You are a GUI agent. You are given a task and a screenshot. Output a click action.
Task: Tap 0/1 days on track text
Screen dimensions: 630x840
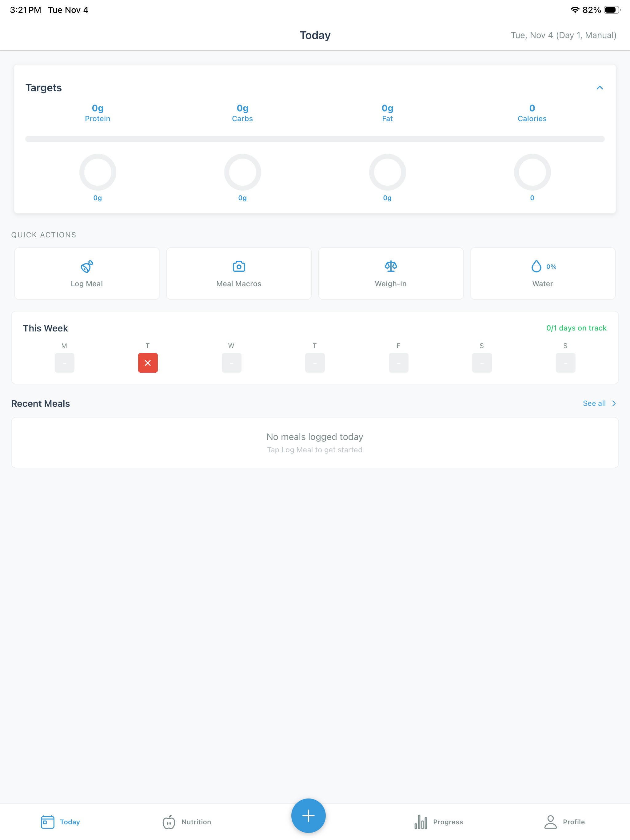pos(576,328)
